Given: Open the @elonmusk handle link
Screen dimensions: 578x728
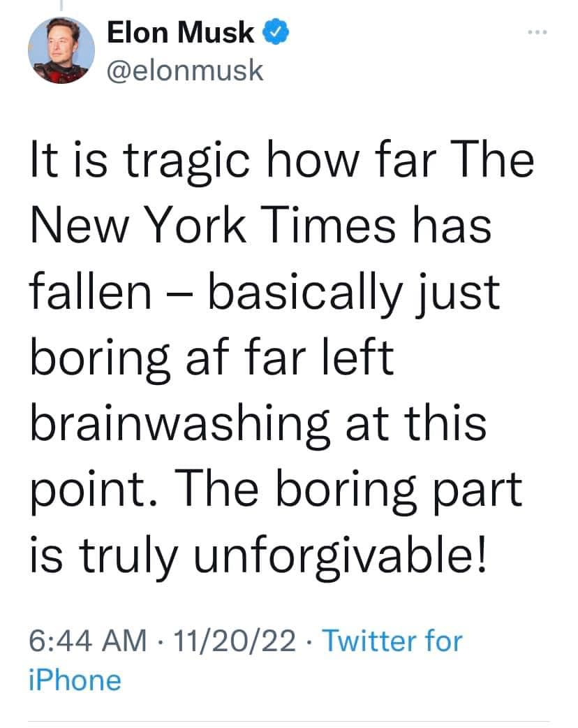Looking at the screenshot, I should pos(185,70).
